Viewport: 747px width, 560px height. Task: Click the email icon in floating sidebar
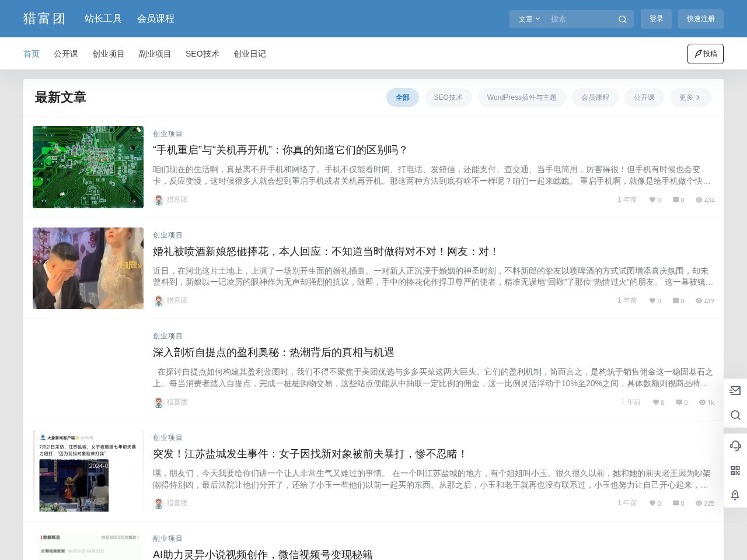click(735, 390)
